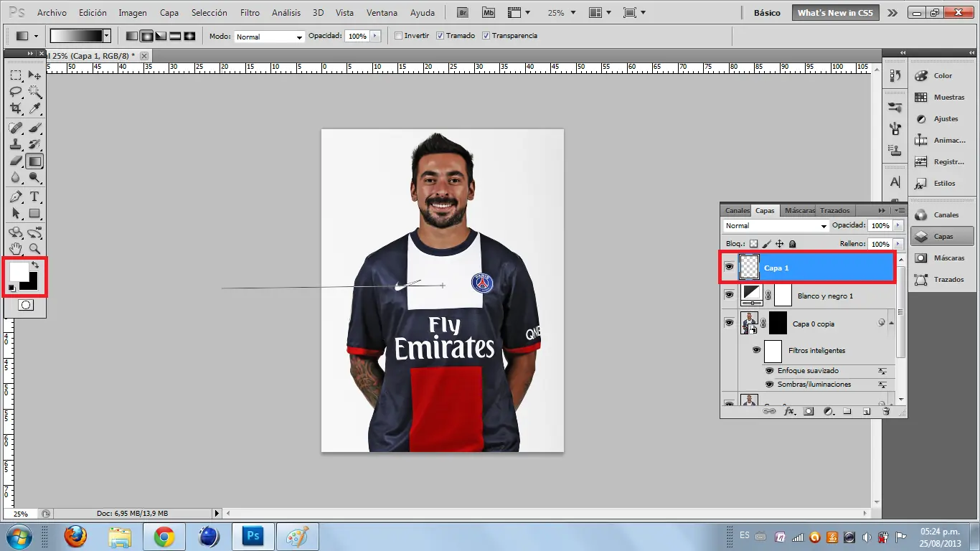Viewport: 980px width, 551px height.
Task: Reset default foreground and background colors
Action: (x=12, y=288)
